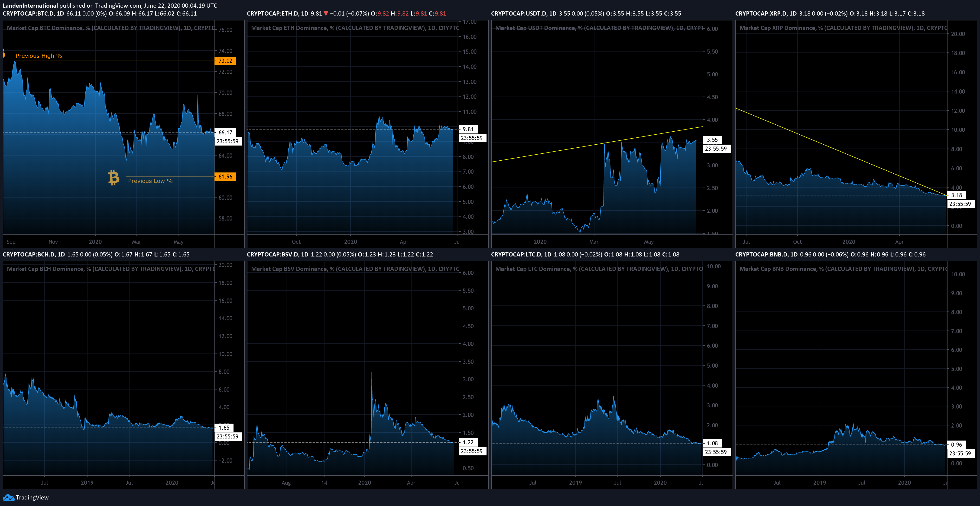Click the '14' date on BSV chart time axis
The height and width of the screenshot is (506, 980).
click(324, 483)
